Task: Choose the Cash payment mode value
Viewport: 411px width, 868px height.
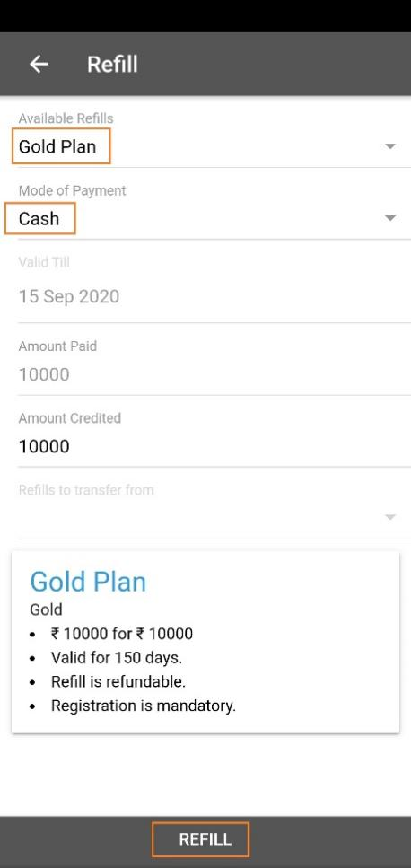Action: pos(39,219)
